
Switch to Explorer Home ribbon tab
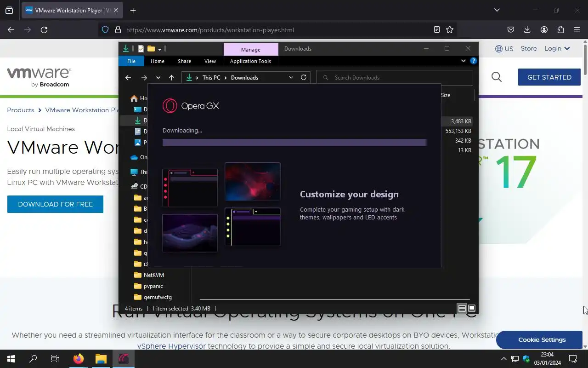coord(158,61)
